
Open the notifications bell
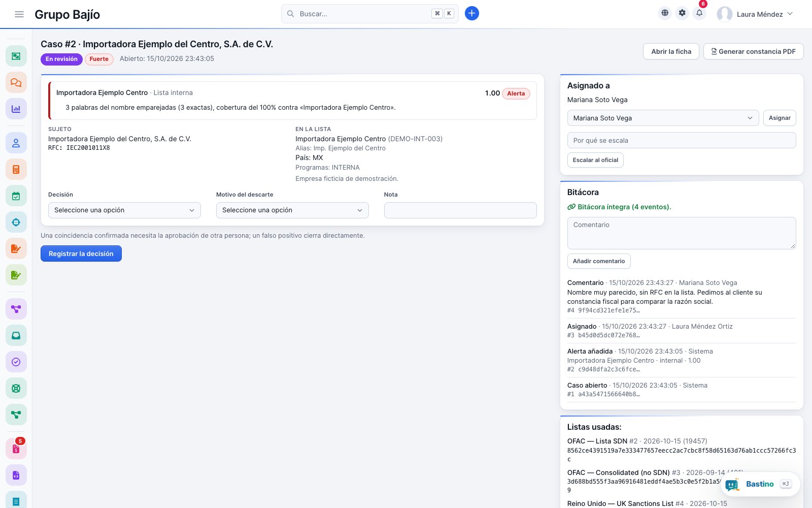pyautogui.click(x=699, y=13)
